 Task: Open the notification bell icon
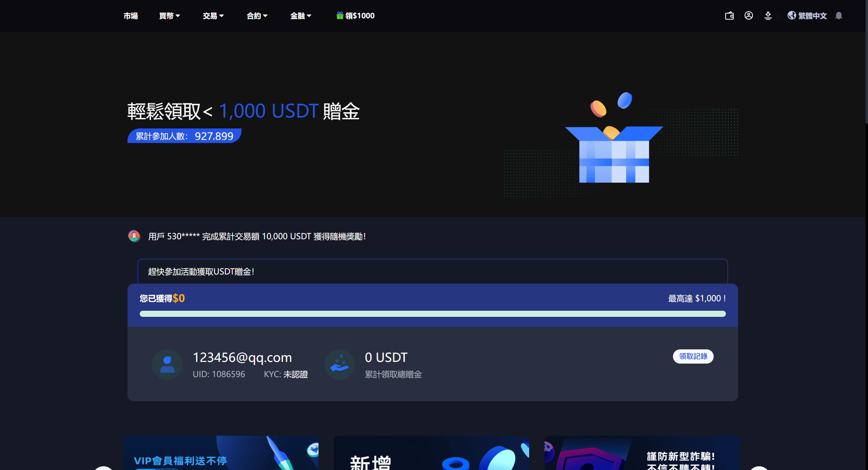pyautogui.click(x=839, y=16)
